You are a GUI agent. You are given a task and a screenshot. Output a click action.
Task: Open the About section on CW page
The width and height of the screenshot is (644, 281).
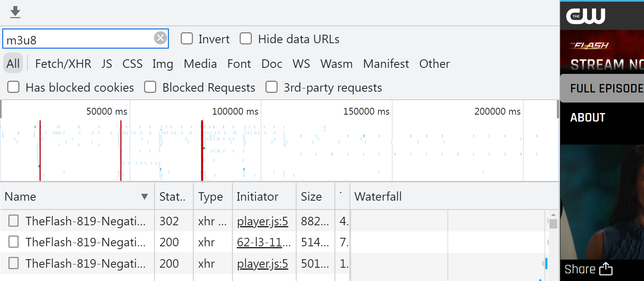(x=588, y=117)
